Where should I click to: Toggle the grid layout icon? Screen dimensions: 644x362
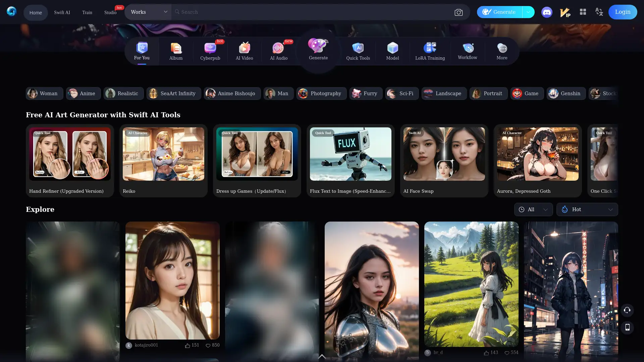[583, 12]
